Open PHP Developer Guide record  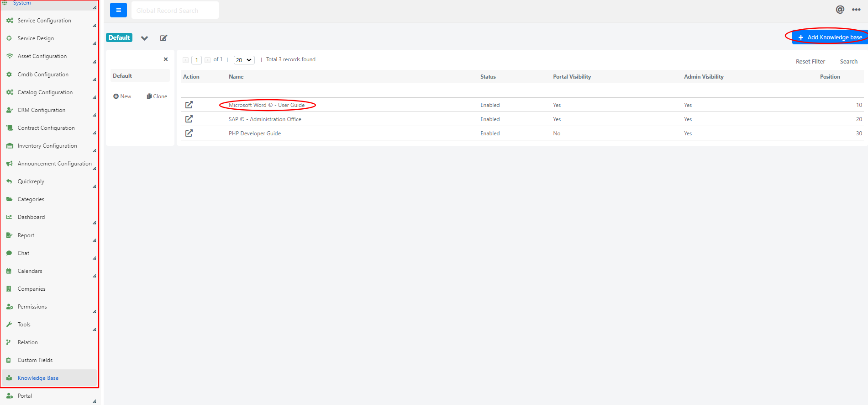(x=255, y=133)
